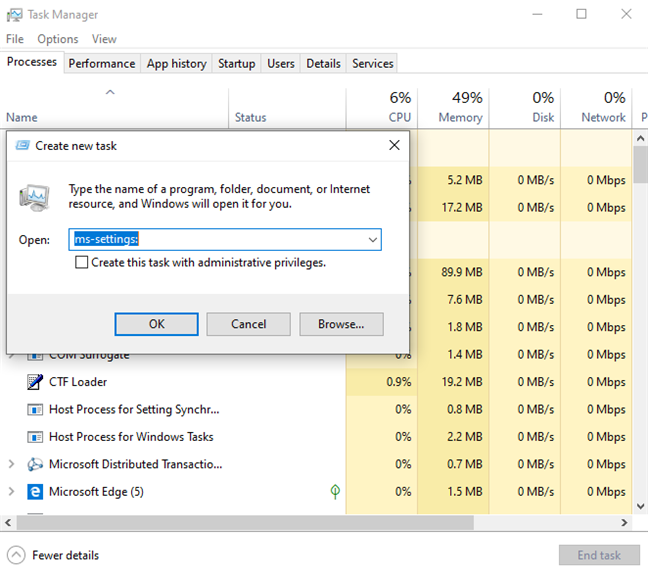Switch to the Performance tab
This screenshot has height=578, width=648.
pos(101,63)
